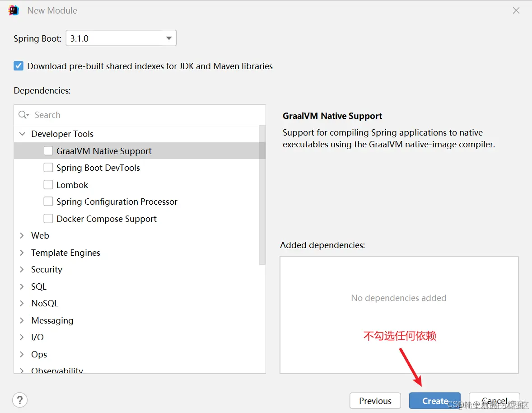Select the SQL row label

(39, 286)
